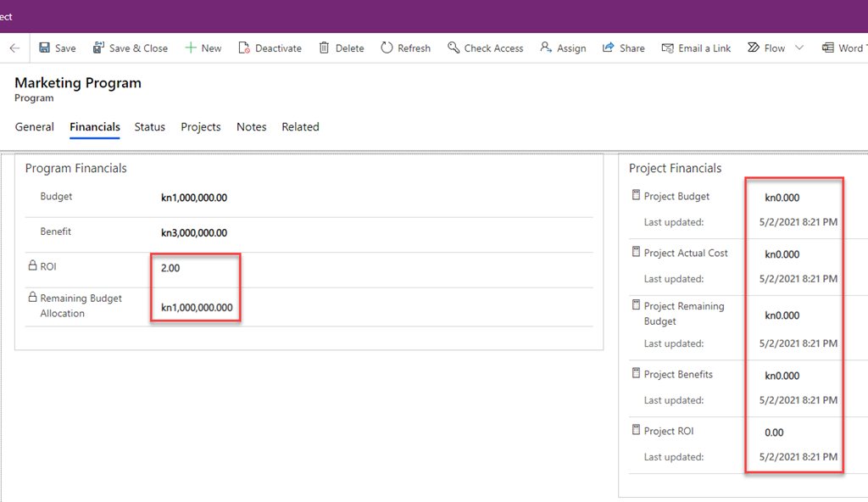Click the Benefit amount field
868x502 pixels.
pos(194,233)
